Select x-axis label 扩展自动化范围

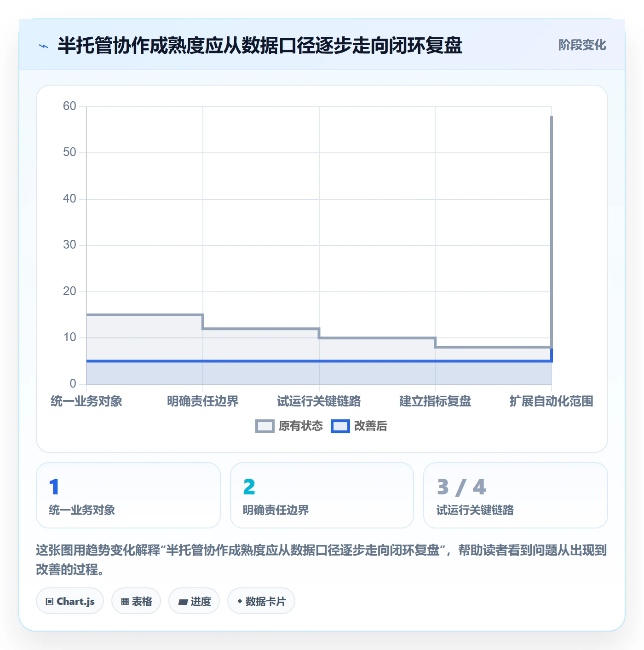[551, 401]
